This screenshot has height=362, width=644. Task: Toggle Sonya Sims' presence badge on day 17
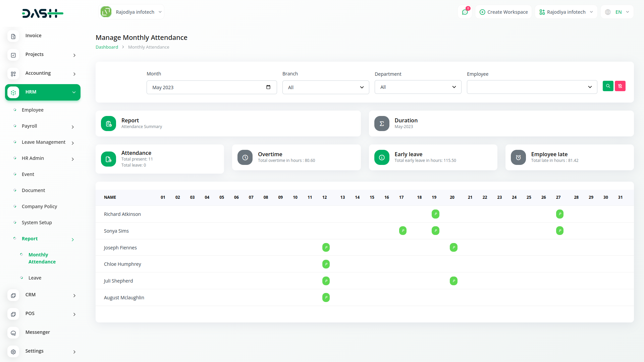[x=403, y=231]
